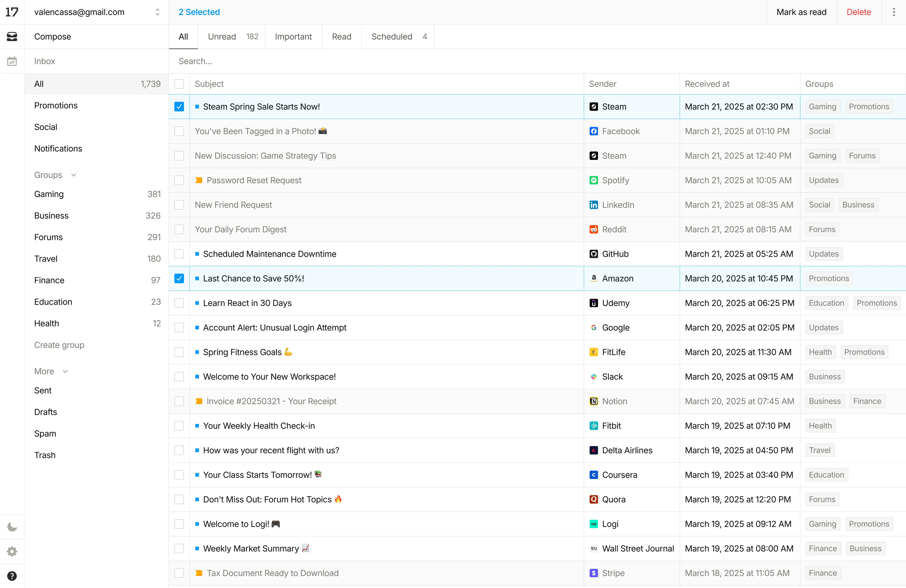
Task: Click the Education tag on Coursera row
Action: [x=826, y=475]
